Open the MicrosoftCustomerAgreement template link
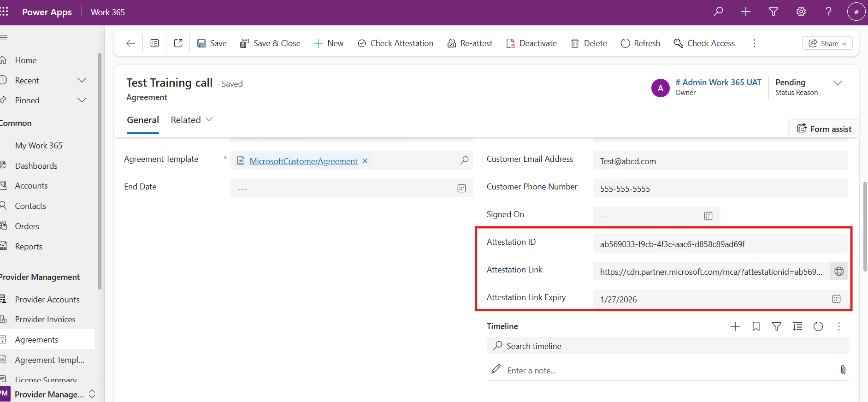The image size is (868, 402). 303,161
